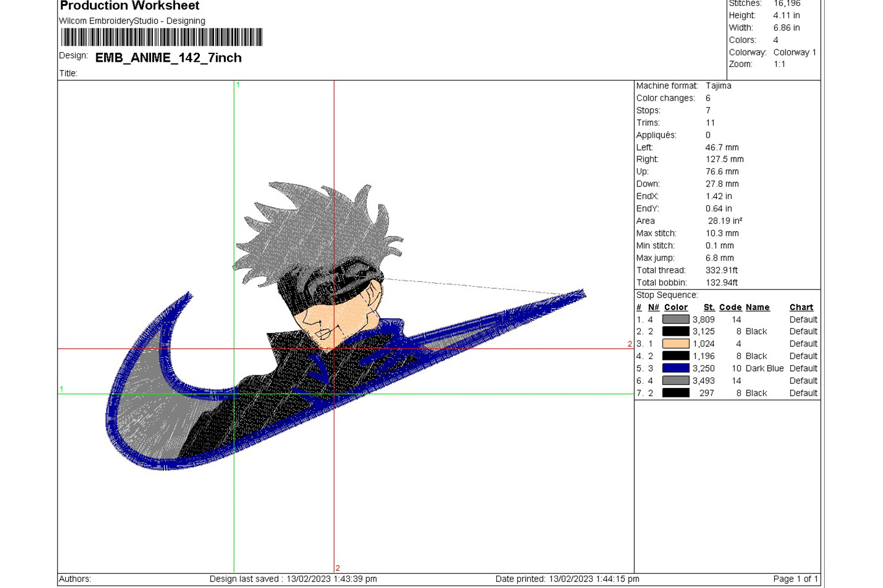Click the Dark Blue thread name

pos(764,369)
